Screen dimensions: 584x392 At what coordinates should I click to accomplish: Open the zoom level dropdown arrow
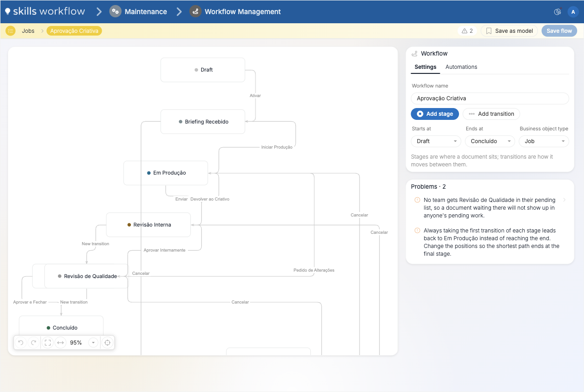pyautogui.click(x=93, y=343)
